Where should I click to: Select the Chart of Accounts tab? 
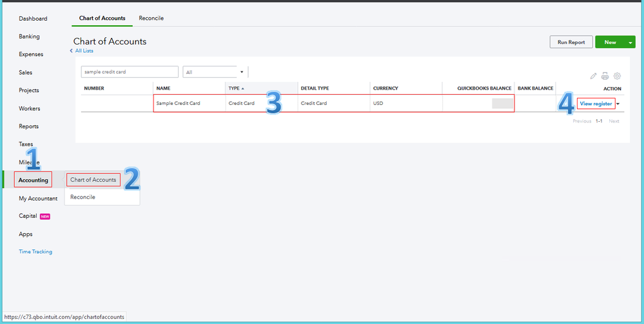tap(102, 18)
